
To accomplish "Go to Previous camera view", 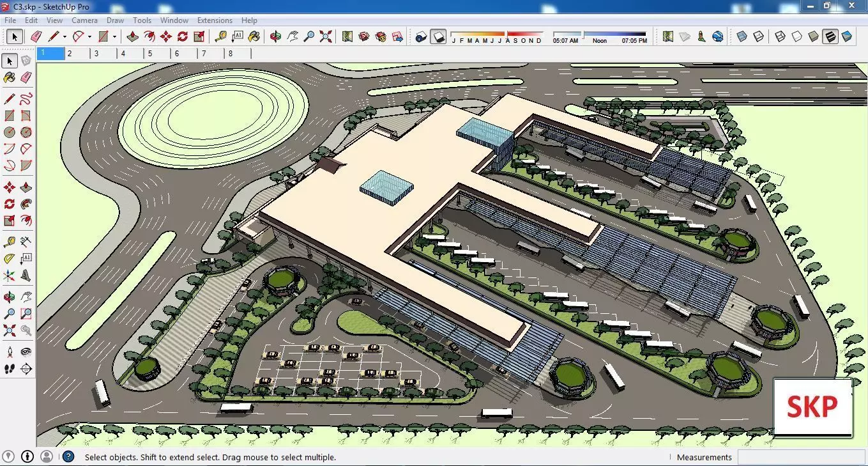I will [26, 330].
